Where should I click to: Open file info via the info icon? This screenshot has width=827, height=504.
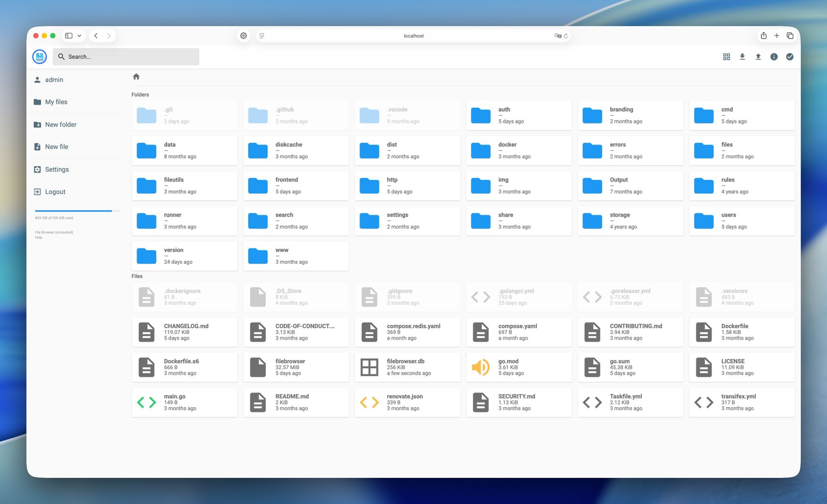point(774,56)
